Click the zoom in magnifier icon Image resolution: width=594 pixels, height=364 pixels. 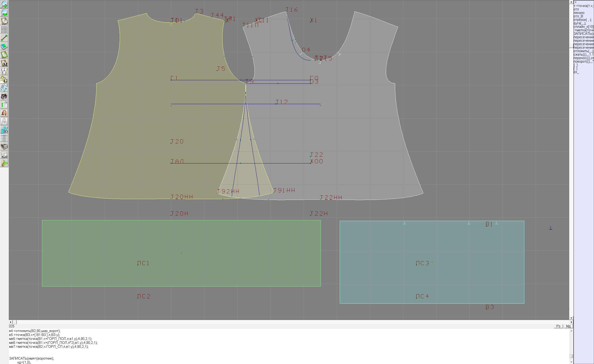pos(4,4)
